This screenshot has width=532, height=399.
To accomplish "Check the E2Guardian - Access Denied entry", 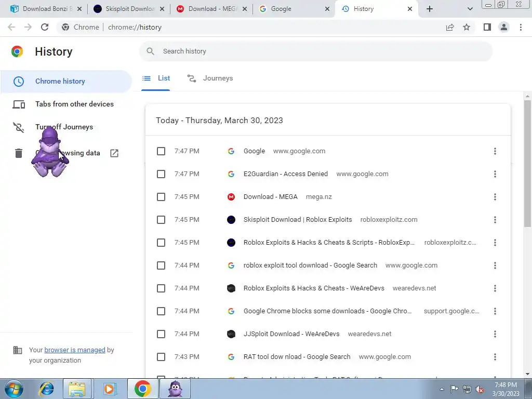I will click(161, 174).
